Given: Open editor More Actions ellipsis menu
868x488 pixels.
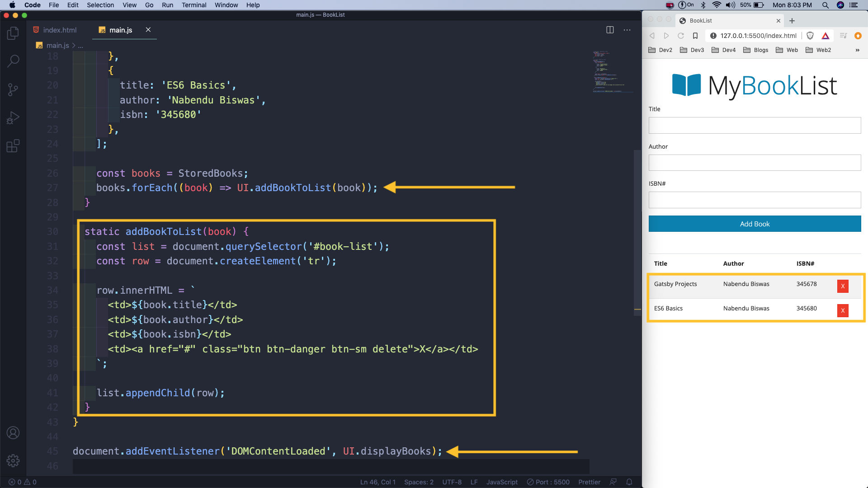Looking at the screenshot, I should point(627,30).
